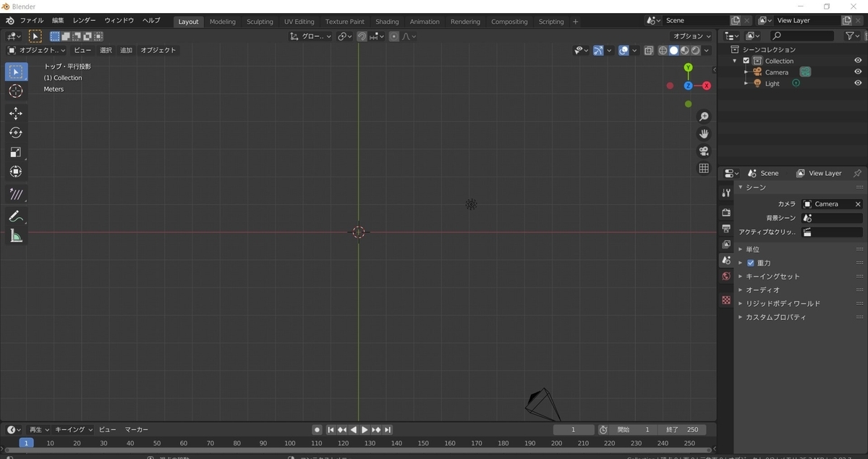Play the animation forward
The height and width of the screenshot is (459, 868).
click(365, 430)
